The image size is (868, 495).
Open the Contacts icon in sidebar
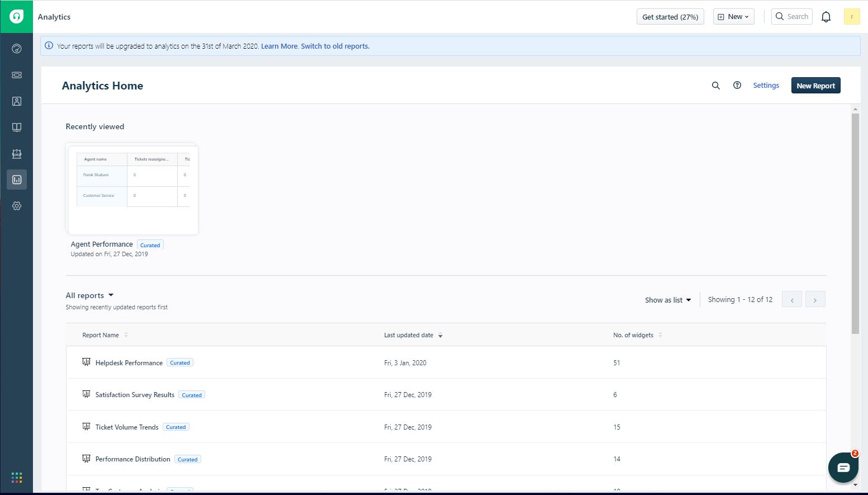[17, 101]
